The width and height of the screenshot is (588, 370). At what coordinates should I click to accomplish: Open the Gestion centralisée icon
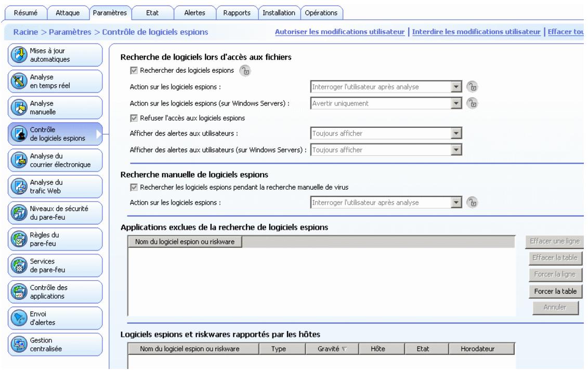[x=19, y=345]
